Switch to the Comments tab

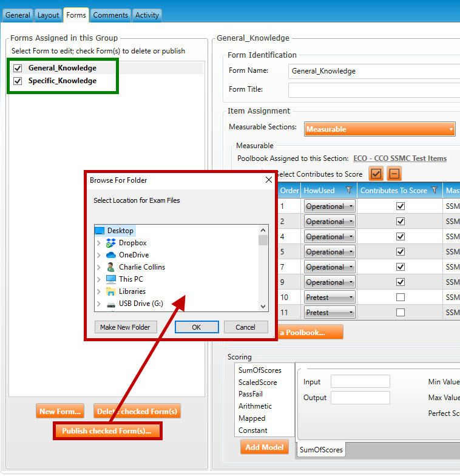[x=110, y=15]
